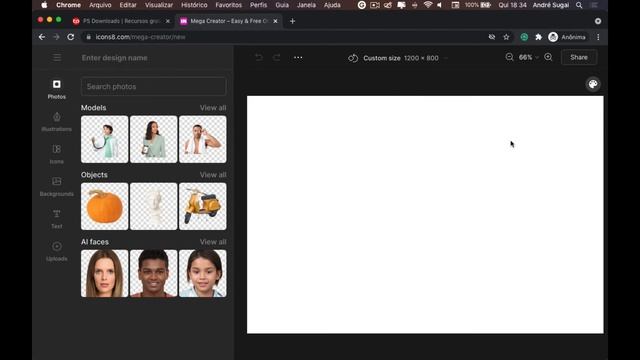View all Objects photos
Screen dimensions: 640x360
pyautogui.click(x=213, y=175)
